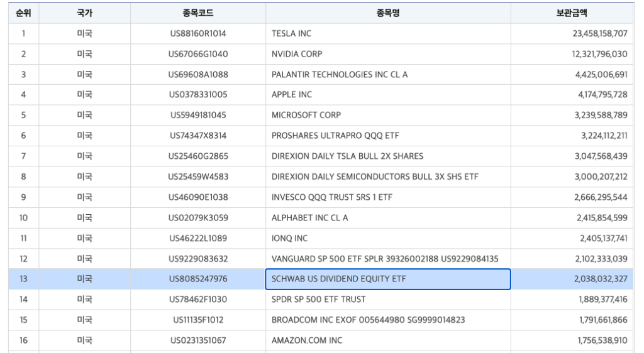
Task: Click the 종목명 column header
Action: 388,13
